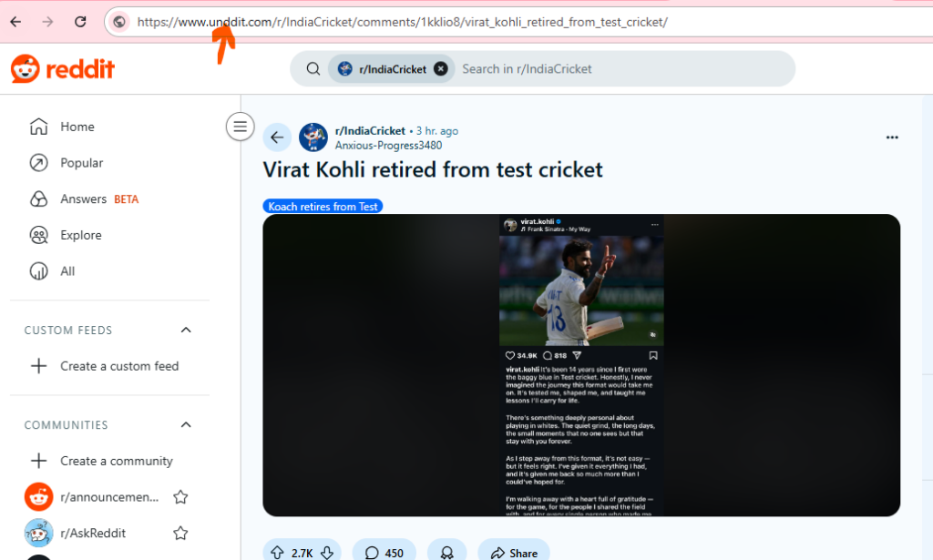Favorite r/announcements with star icon
Screen dimensions: 933x560
(x=181, y=497)
